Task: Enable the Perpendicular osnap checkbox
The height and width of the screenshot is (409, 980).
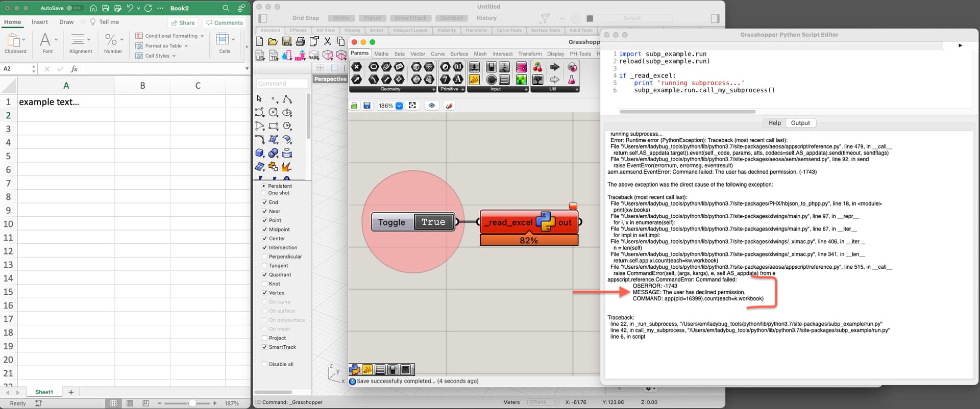Action: pyautogui.click(x=264, y=257)
